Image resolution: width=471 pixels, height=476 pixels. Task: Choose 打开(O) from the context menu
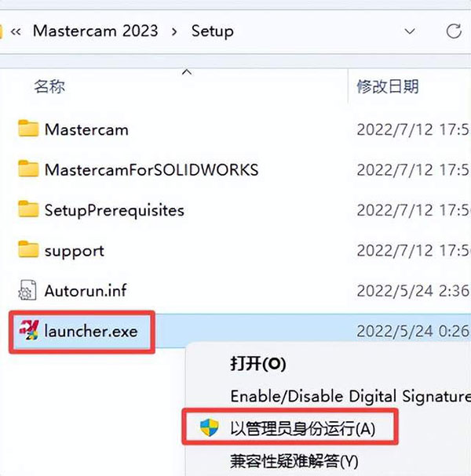258,363
